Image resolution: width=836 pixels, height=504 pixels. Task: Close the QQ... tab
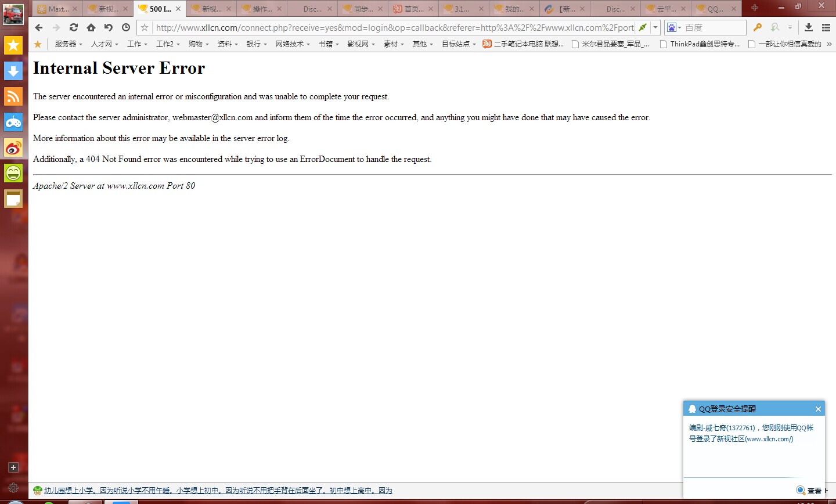734,9
